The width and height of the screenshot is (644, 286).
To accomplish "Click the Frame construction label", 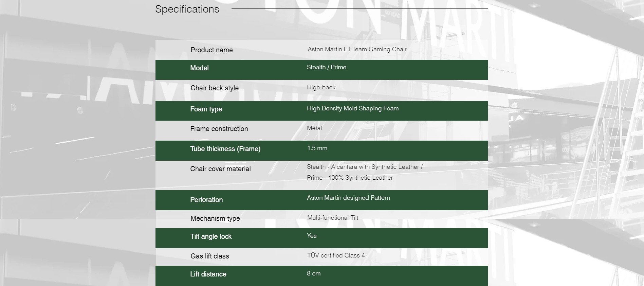I will click(x=219, y=129).
